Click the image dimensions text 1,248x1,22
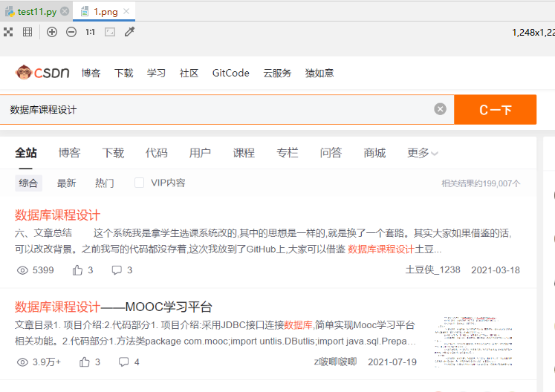555x392 pixels. click(x=533, y=33)
